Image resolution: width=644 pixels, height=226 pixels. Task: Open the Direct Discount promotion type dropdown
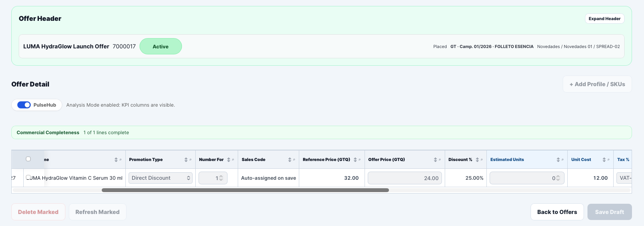tap(160, 178)
